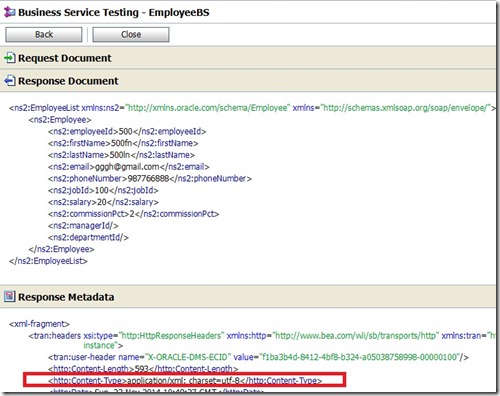Screen dimensions: 500x396
Task: Click the X-ORACLE-DMS-ECID user-header line
Action: 258,357
